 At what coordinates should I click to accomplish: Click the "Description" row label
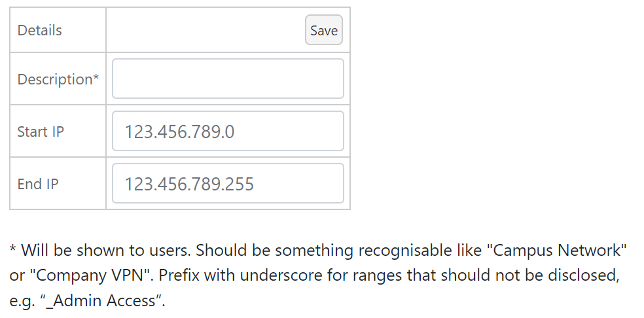[55, 79]
